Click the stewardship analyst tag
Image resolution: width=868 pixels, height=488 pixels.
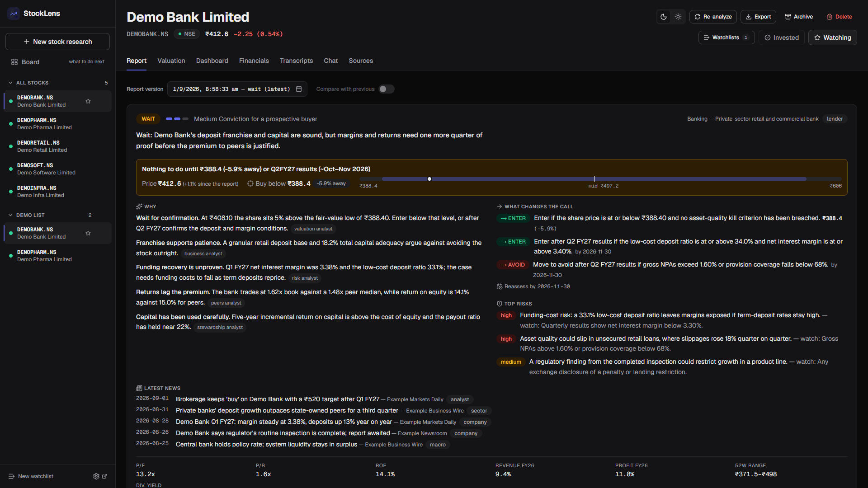220,327
